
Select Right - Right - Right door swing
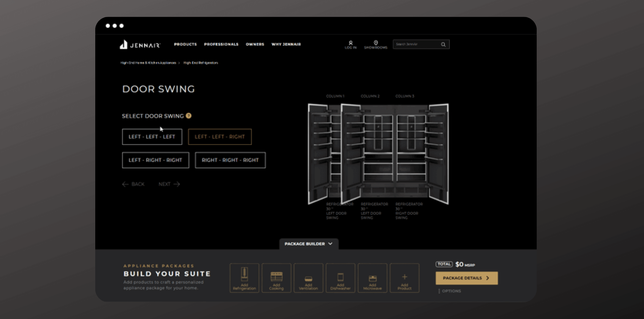pyautogui.click(x=230, y=160)
